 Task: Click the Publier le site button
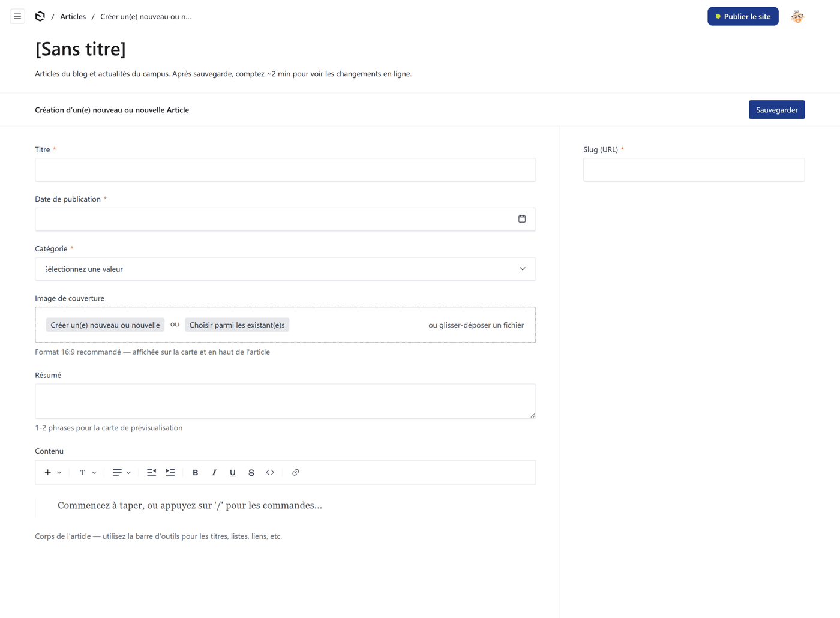coord(743,16)
